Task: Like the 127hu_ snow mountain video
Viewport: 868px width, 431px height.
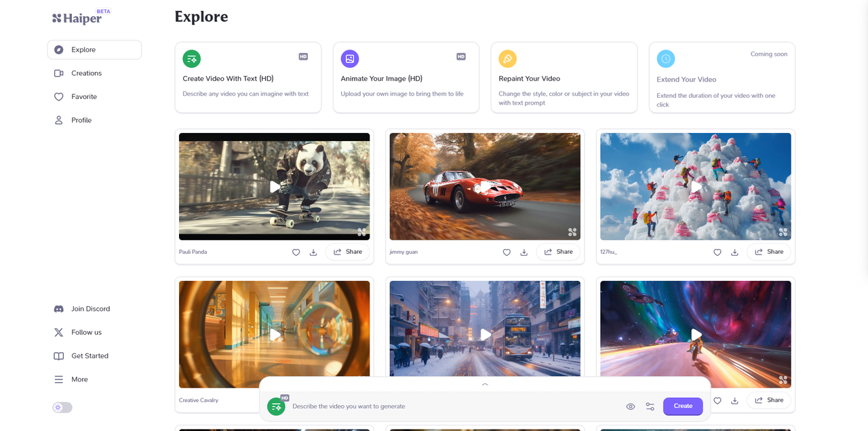Action: point(717,252)
